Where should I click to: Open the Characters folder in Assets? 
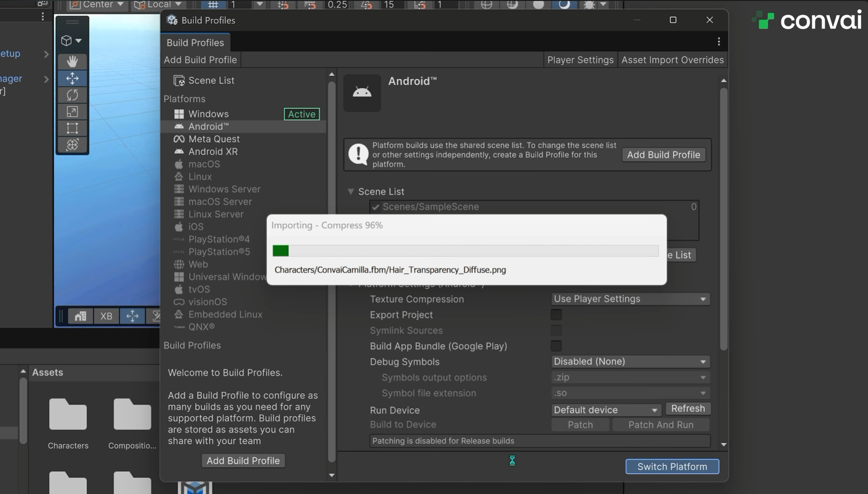[68, 424]
